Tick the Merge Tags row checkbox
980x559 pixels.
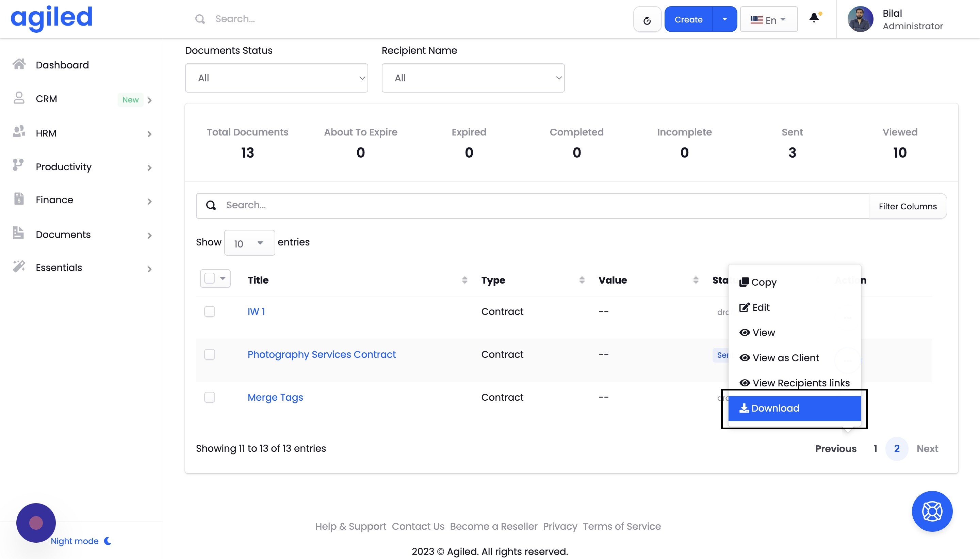click(210, 397)
